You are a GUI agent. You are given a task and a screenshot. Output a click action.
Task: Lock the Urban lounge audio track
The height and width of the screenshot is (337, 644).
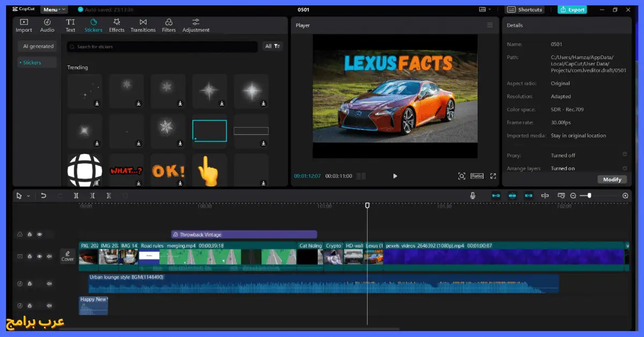point(30,283)
